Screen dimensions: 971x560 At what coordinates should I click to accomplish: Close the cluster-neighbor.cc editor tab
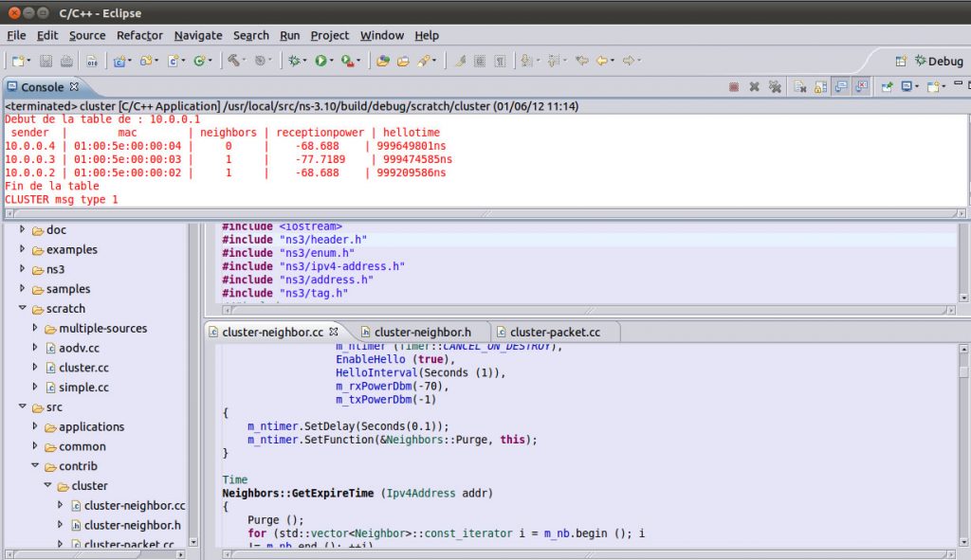[334, 332]
